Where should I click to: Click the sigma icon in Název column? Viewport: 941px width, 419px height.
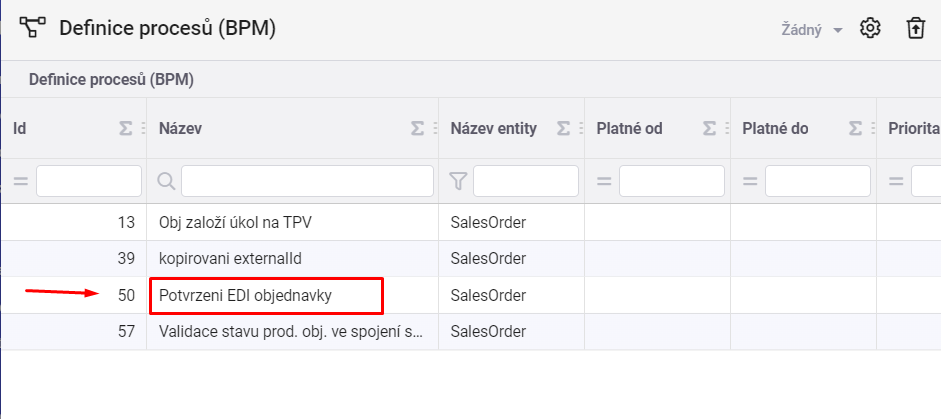coord(417,128)
